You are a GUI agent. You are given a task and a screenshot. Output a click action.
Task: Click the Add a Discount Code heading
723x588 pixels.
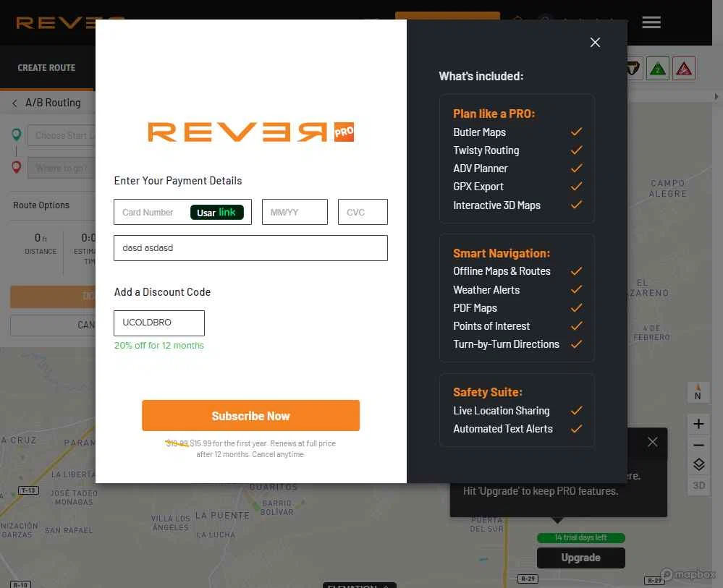[x=162, y=292]
